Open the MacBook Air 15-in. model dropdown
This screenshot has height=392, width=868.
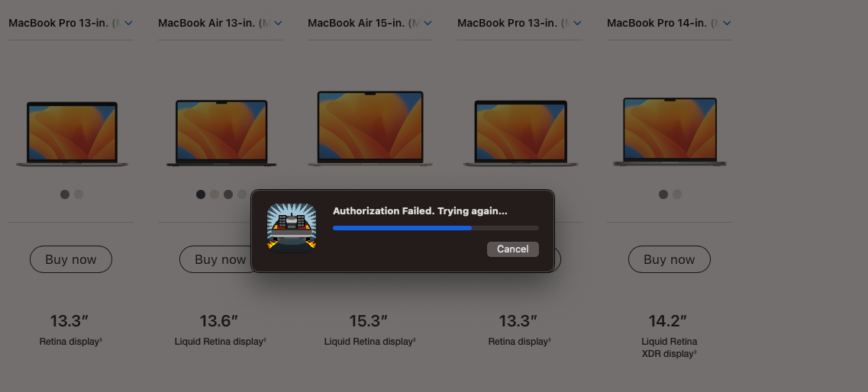tap(369, 23)
